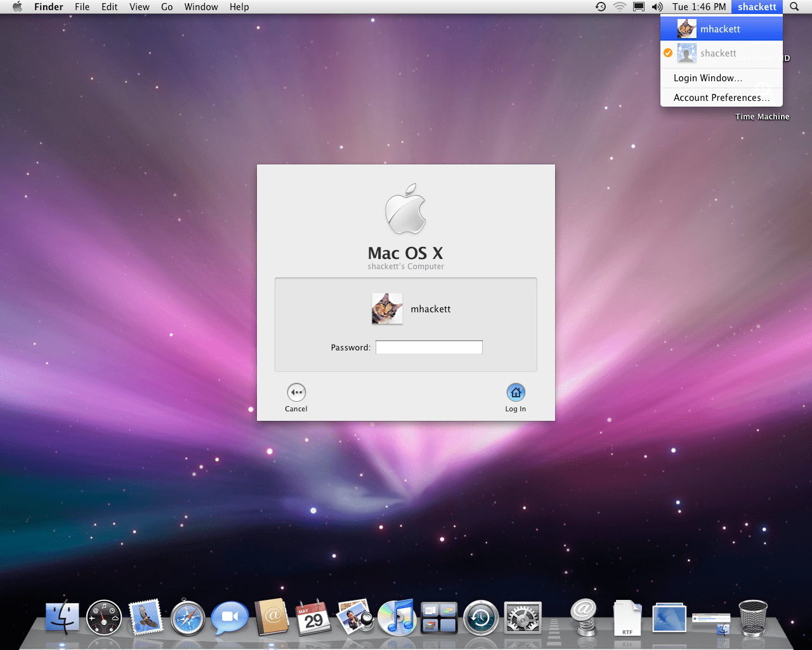812x650 pixels.
Task: Open the Trash in the dock
Action: (x=753, y=618)
